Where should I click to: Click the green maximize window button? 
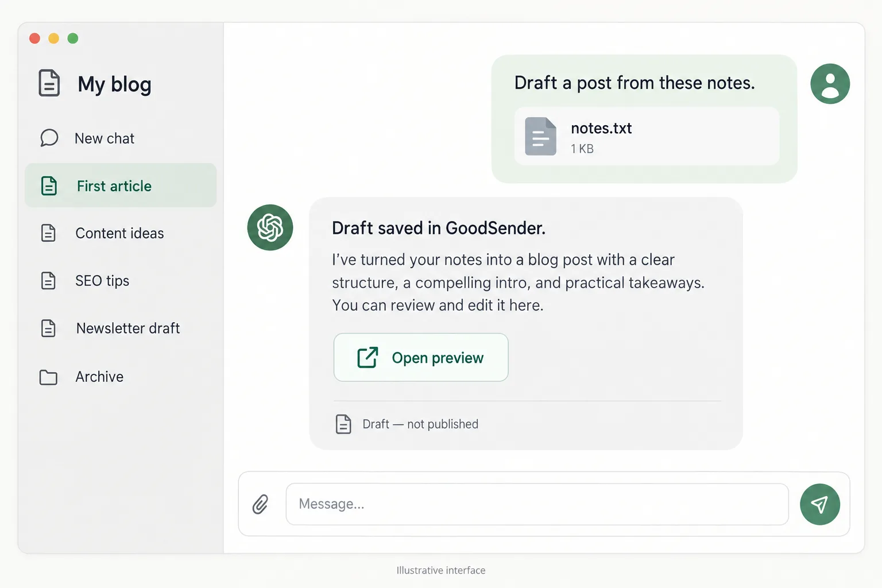pos(73,38)
